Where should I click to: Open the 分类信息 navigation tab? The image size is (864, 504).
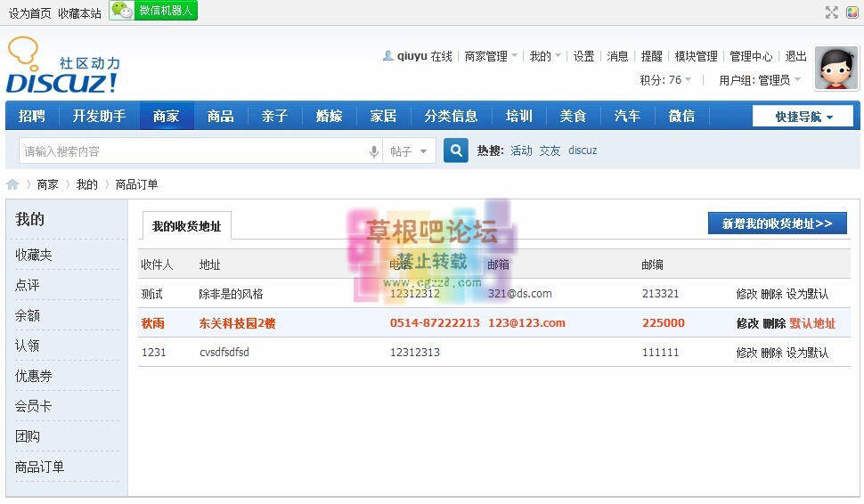click(x=451, y=117)
